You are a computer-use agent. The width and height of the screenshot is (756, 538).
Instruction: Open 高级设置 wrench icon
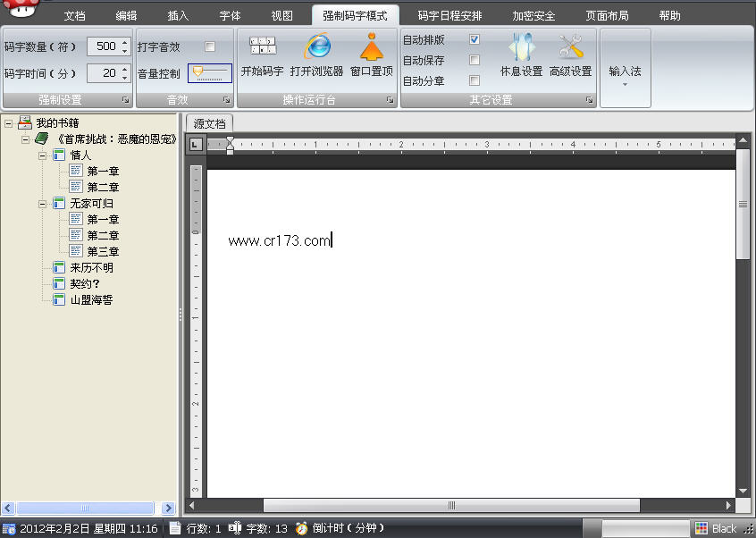[571, 46]
